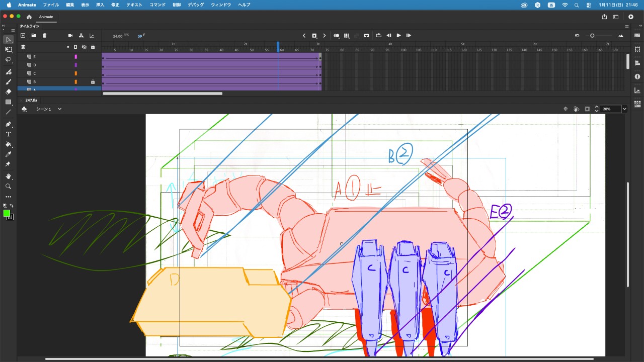Image resolution: width=644 pixels, height=362 pixels.
Task: Unlock layer B with its lock icon
Action: click(x=93, y=82)
